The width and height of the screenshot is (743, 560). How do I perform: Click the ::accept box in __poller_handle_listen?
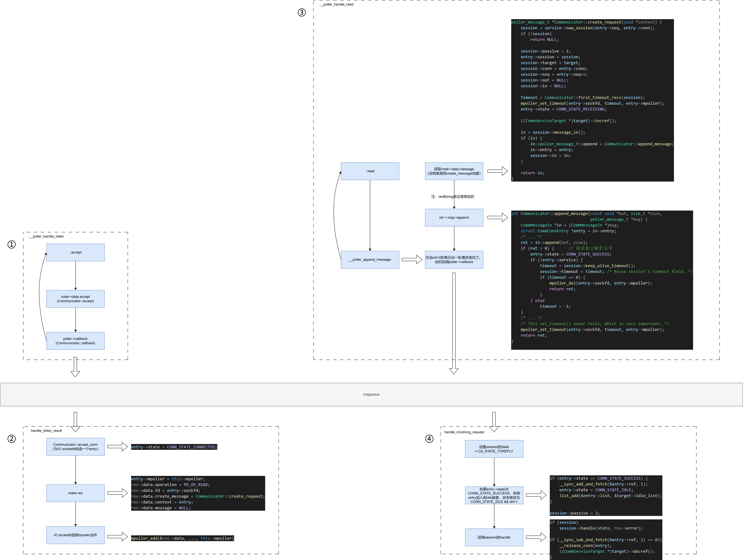tap(75, 252)
